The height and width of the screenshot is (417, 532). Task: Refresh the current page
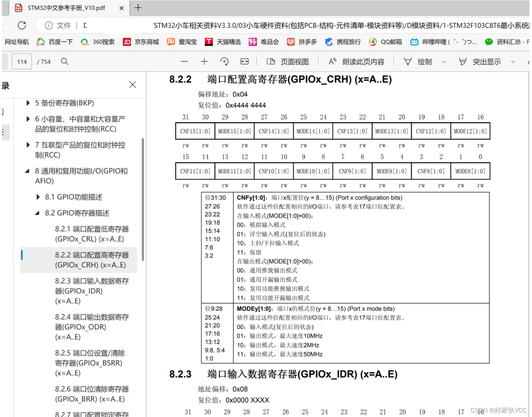[21, 25]
